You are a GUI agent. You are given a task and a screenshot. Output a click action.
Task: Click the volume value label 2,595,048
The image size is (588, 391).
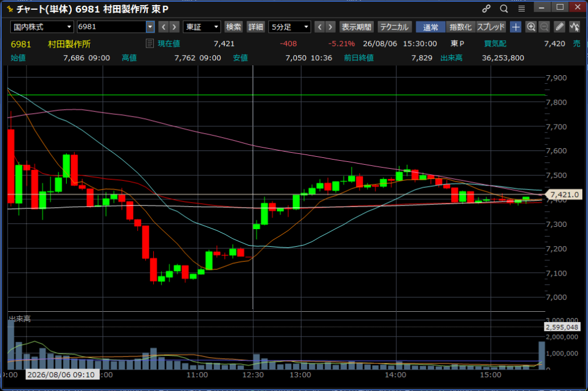click(x=562, y=327)
